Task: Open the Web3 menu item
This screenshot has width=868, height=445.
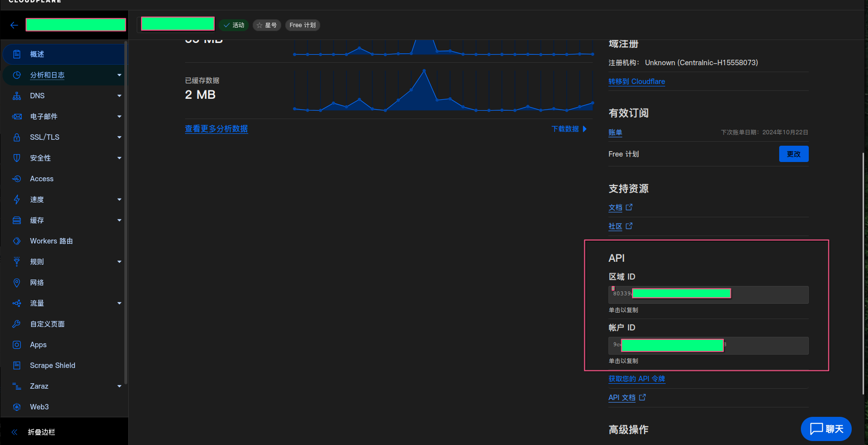Action: tap(64, 407)
